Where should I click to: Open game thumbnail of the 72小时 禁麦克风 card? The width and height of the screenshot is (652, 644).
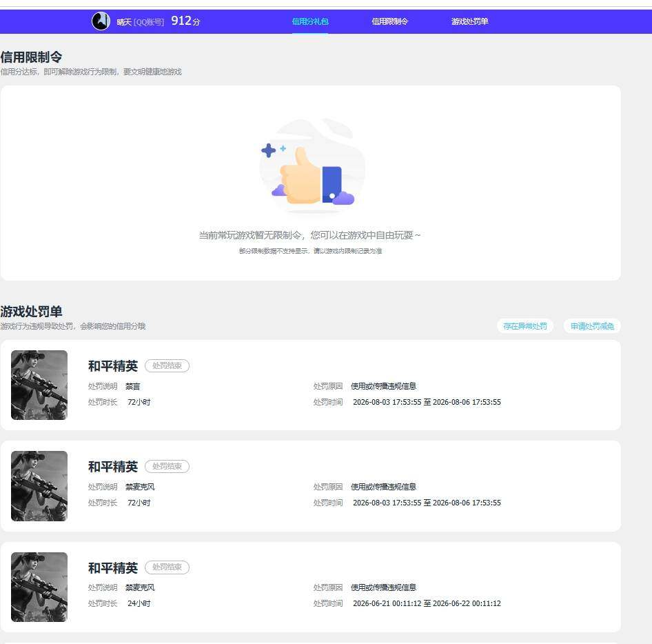tap(39, 486)
